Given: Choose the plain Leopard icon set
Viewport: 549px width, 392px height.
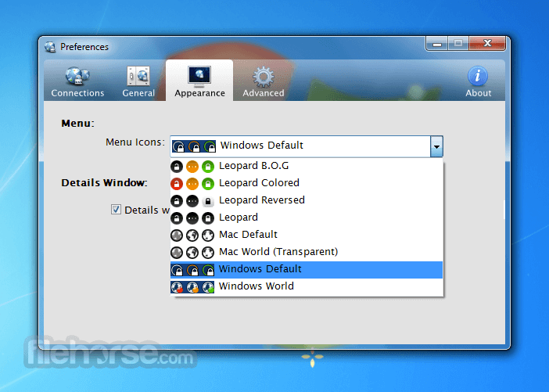Looking at the screenshot, I should [307, 218].
